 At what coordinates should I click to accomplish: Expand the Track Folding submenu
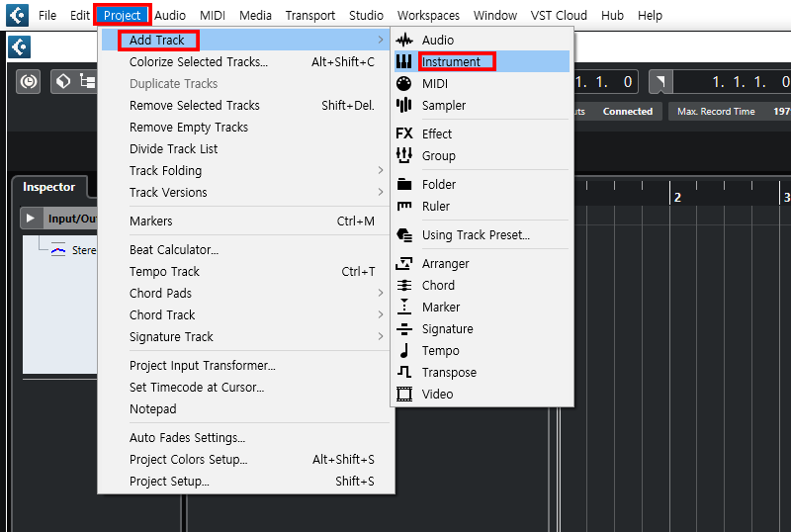[x=381, y=171]
